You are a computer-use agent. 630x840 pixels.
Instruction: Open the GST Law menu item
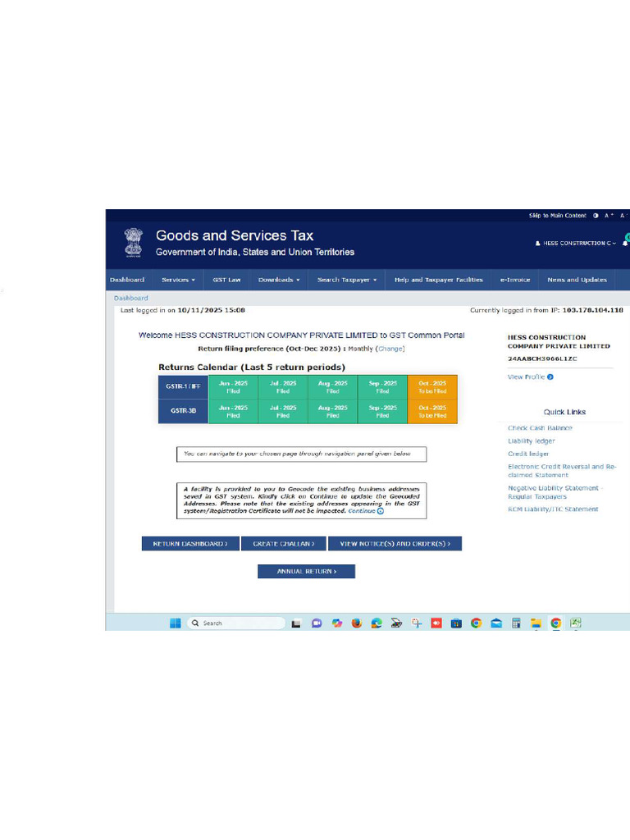pos(226,280)
